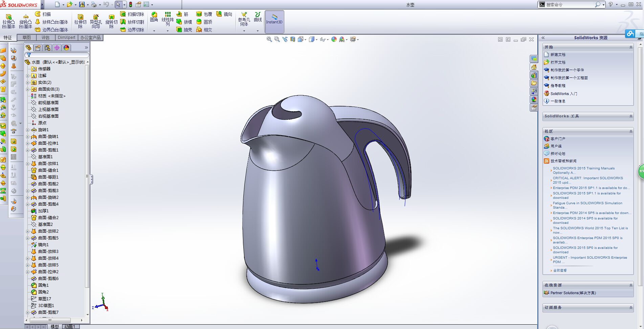This screenshot has height=329, width=644.
Task: Click the feature tree filter field
Action: (x=57, y=55)
